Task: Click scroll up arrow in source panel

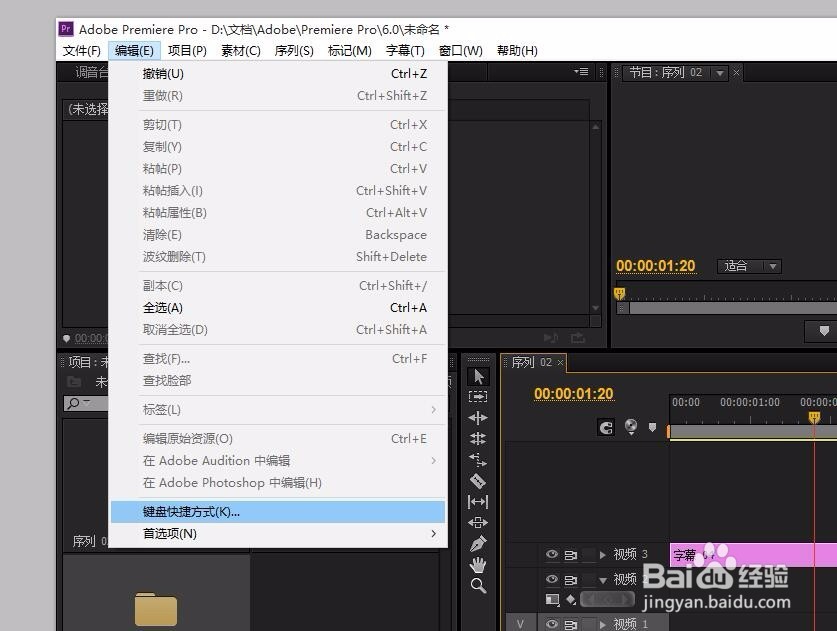Action: coord(596,127)
